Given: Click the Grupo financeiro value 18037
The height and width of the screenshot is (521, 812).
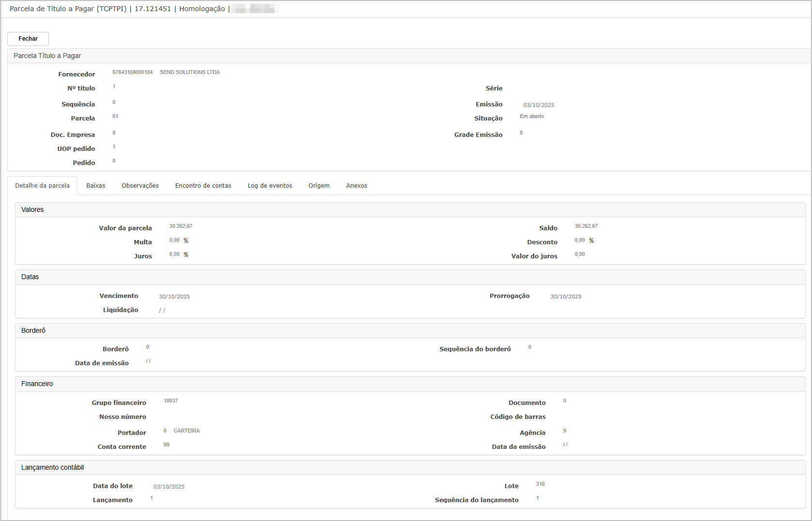Looking at the screenshot, I should coord(171,401).
